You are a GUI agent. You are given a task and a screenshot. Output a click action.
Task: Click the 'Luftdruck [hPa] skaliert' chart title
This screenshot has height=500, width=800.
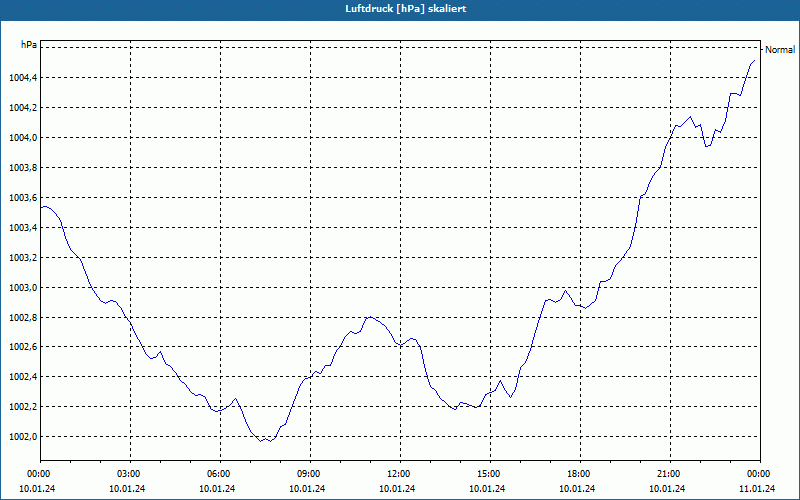[x=405, y=9]
